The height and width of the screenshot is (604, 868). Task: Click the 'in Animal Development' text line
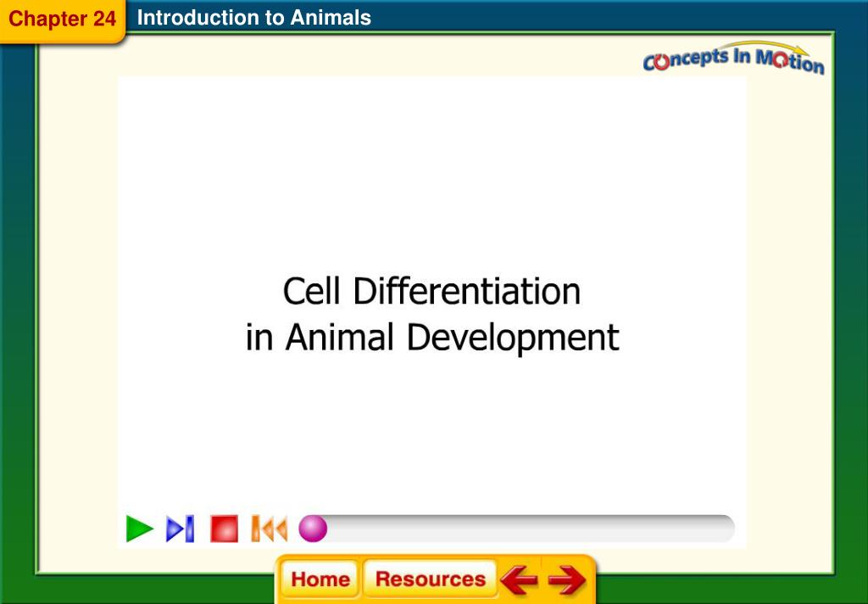432,338
